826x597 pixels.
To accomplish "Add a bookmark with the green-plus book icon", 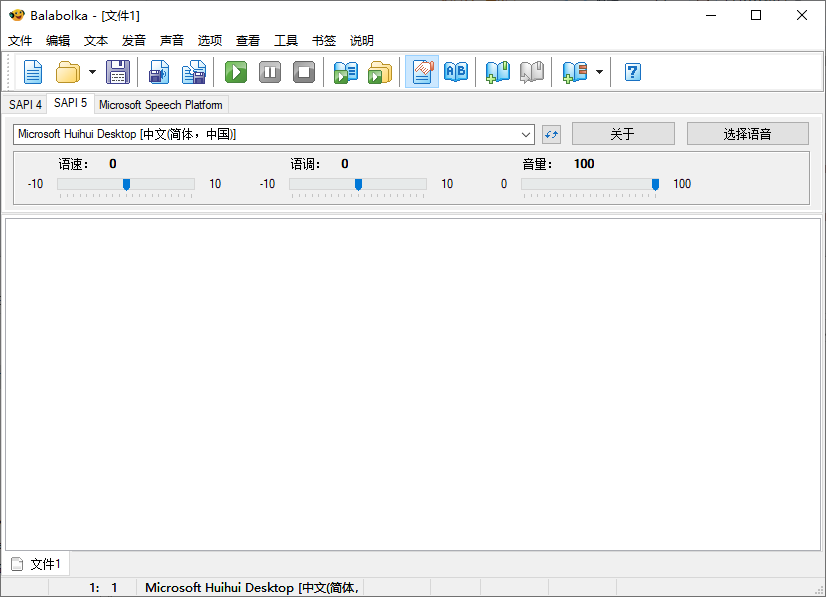I will [498, 72].
